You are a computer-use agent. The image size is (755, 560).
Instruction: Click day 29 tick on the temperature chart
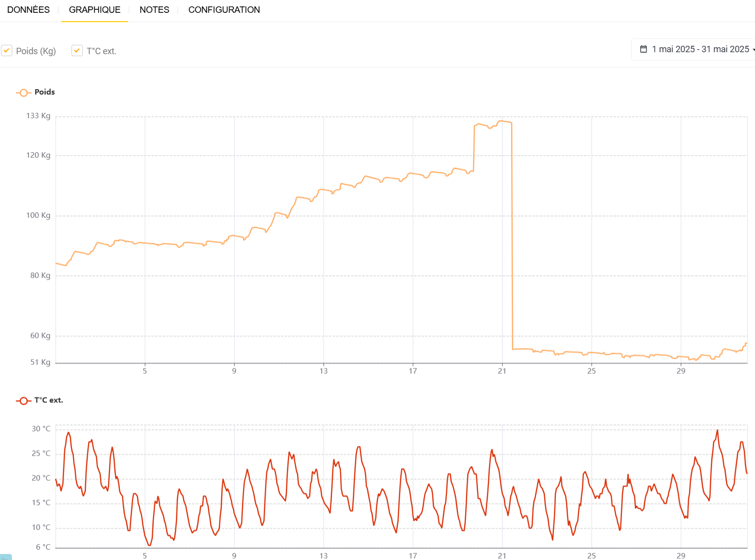681,556
